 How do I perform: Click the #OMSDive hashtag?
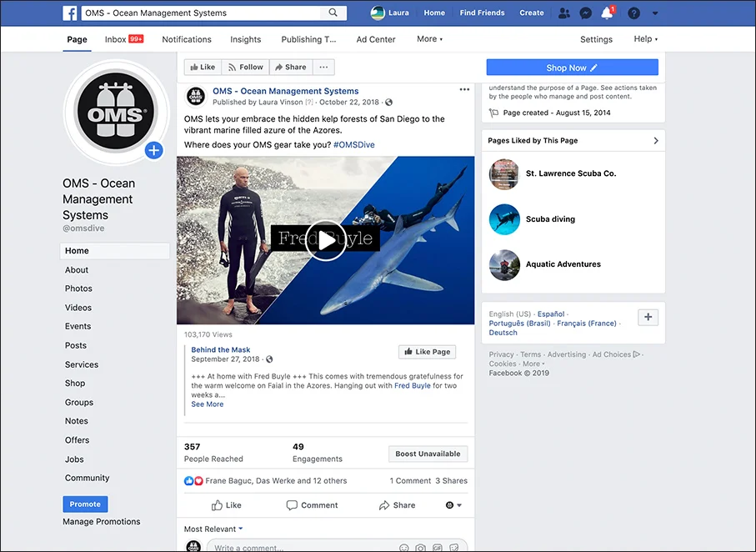point(354,145)
